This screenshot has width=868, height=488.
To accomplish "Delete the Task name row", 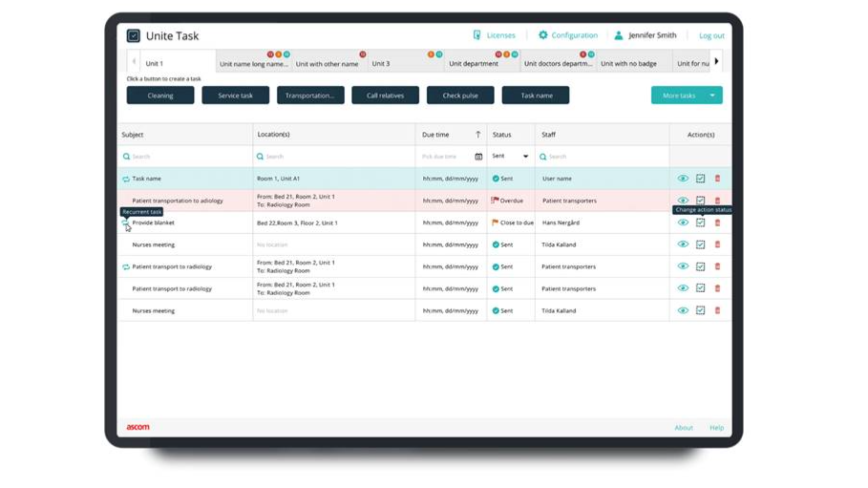I will [x=717, y=179].
